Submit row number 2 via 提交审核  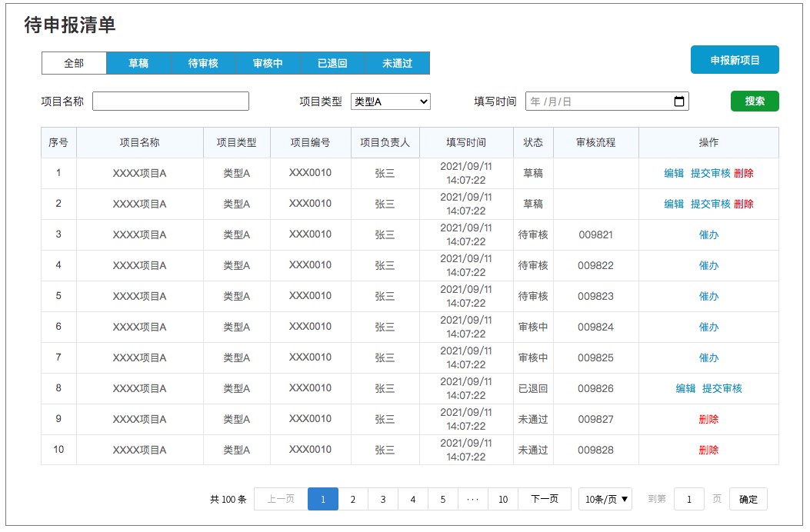pyautogui.click(x=710, y=204)
